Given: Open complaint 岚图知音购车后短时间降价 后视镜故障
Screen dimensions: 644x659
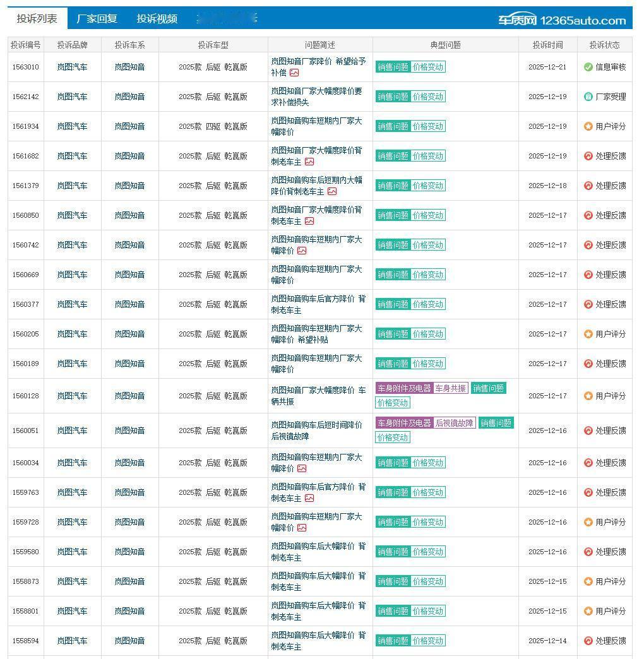Looking at the screenshot, I should [x=316, y=430].
